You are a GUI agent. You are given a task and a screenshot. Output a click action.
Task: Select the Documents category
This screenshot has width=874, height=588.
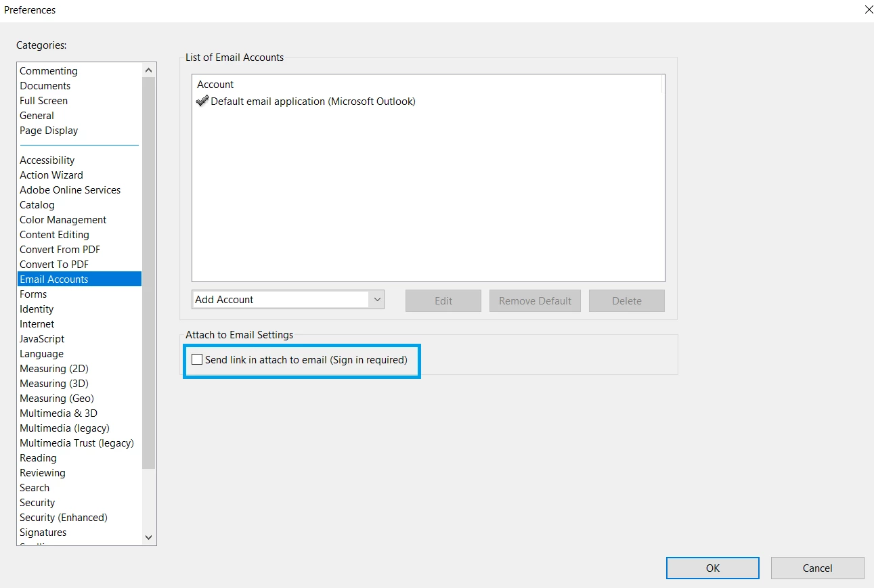(45, 86)
